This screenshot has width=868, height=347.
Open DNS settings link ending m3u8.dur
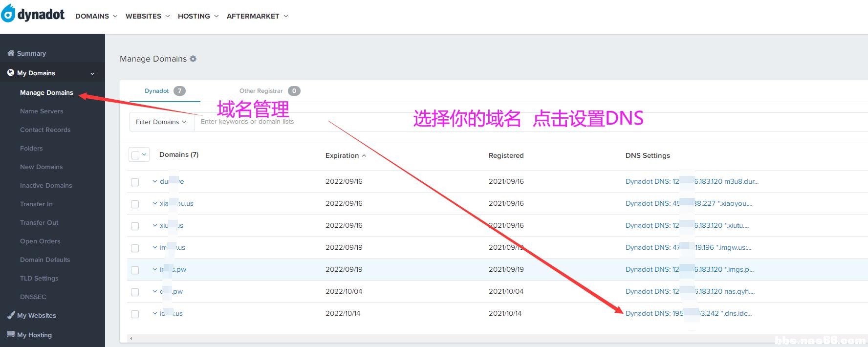692,181
